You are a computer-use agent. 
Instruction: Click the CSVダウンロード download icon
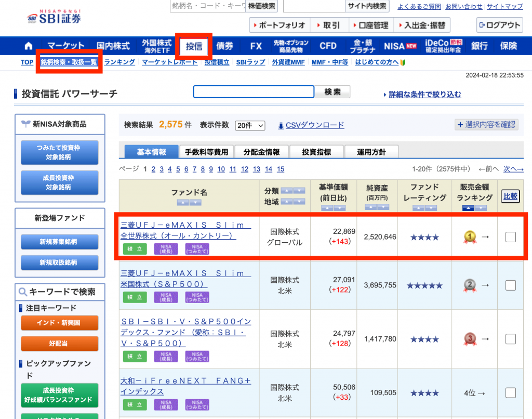(x=281, y=125)
